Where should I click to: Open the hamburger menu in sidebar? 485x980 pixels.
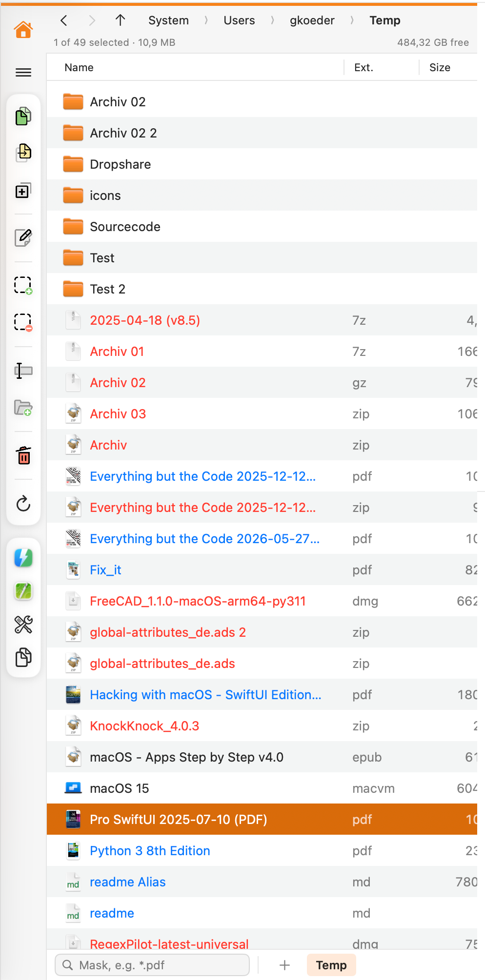coord(23,73)
